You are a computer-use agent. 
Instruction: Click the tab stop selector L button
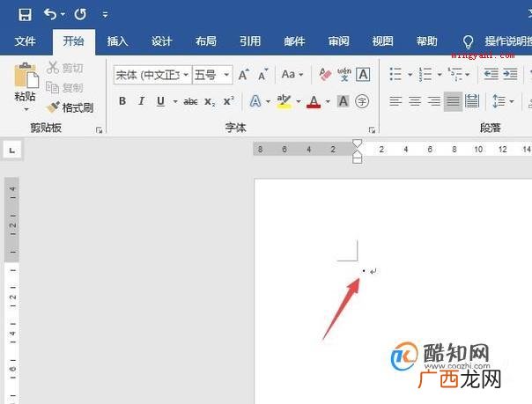12,151
